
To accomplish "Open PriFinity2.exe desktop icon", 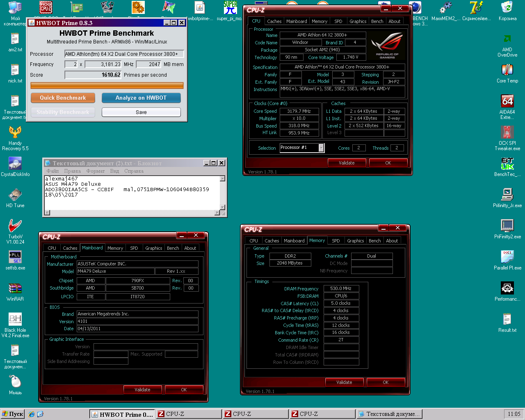I will pyautogui.click(x=507, y=229).
